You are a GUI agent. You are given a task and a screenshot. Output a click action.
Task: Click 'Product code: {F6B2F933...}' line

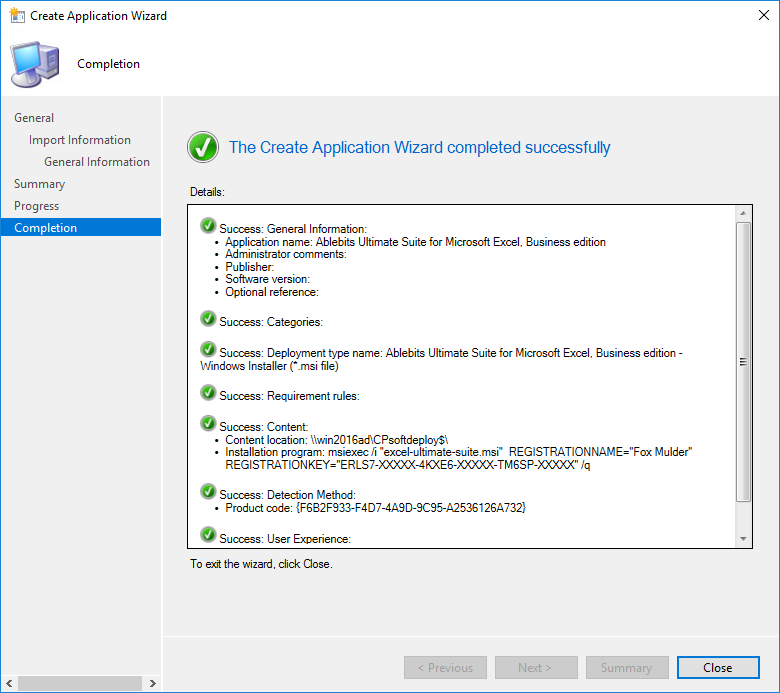click(376, 508)
